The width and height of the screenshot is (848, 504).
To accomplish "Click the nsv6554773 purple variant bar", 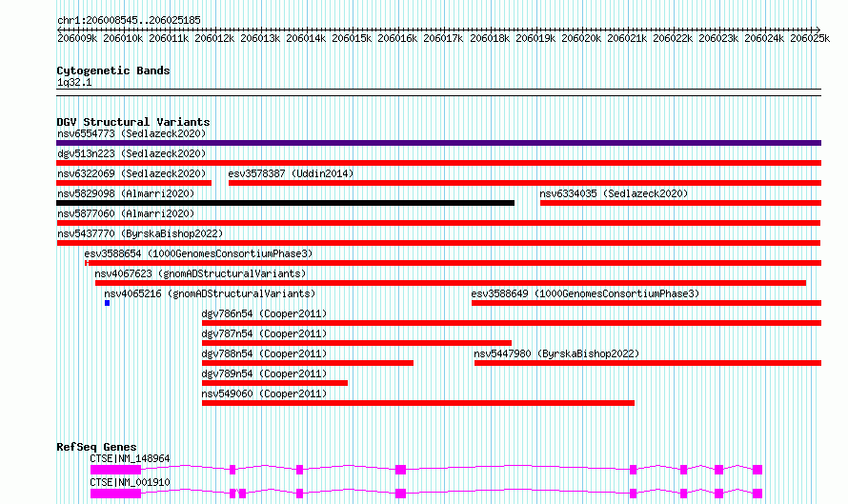I will point(438,143).
